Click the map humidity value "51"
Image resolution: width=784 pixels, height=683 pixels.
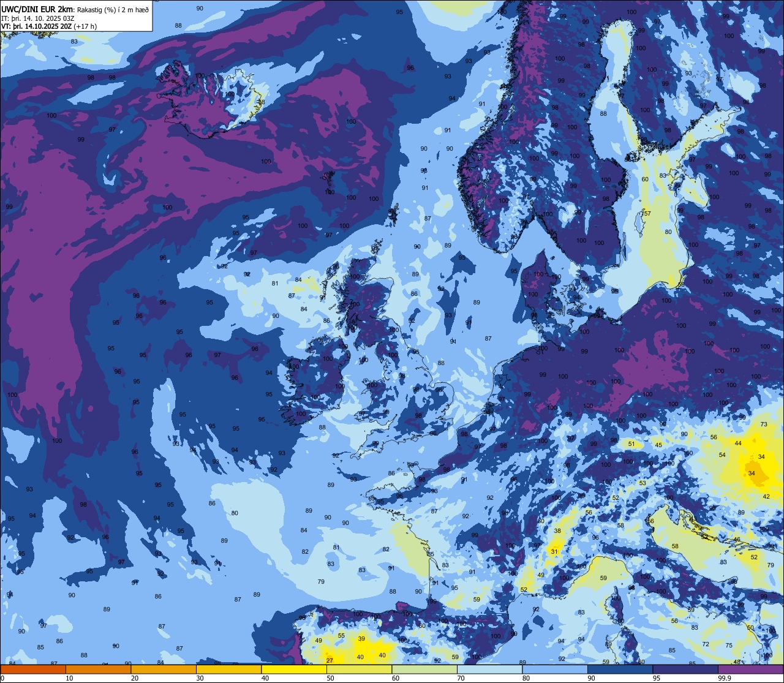click(x=631, y=443)
